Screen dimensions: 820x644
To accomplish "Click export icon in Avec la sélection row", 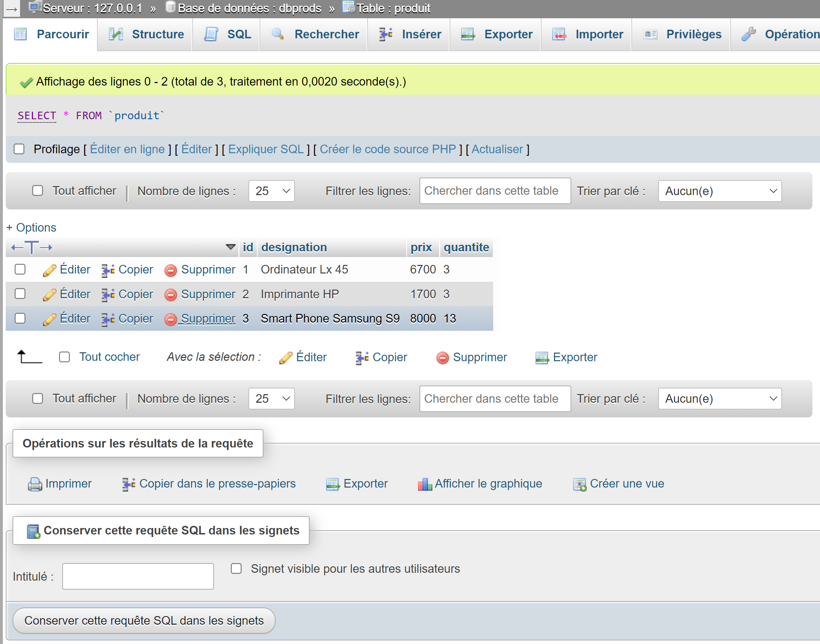I will pyautogui.click(x=542, y=358).
